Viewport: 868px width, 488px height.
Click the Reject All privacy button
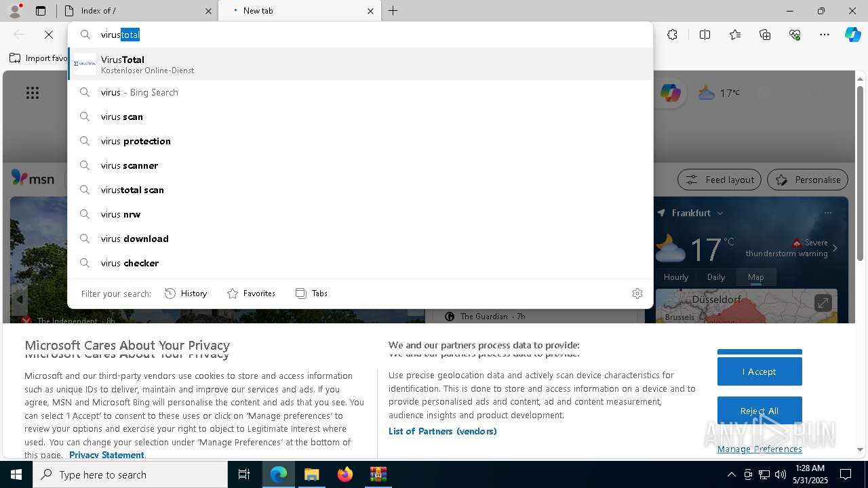pyautogui.click(x=759, y=411)
